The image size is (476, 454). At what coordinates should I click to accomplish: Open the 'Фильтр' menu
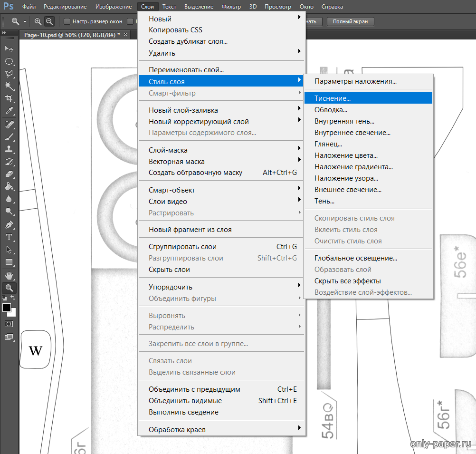[x=232, y=7]
